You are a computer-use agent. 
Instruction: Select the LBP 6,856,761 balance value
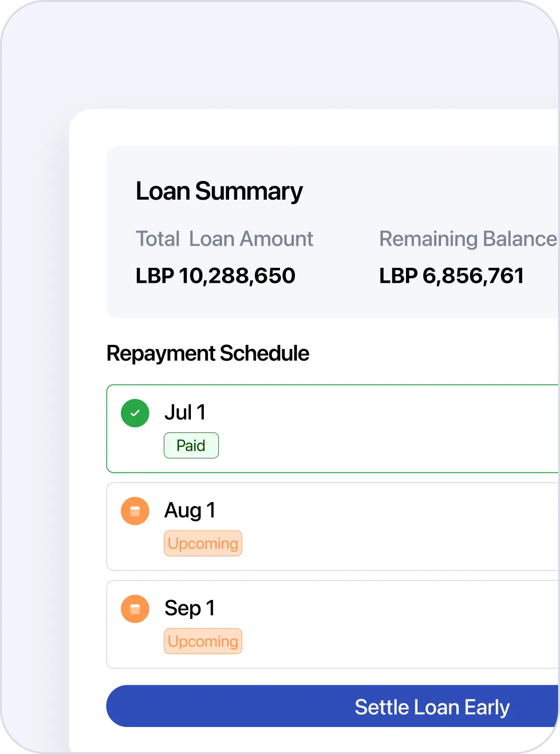coord(451,276)
